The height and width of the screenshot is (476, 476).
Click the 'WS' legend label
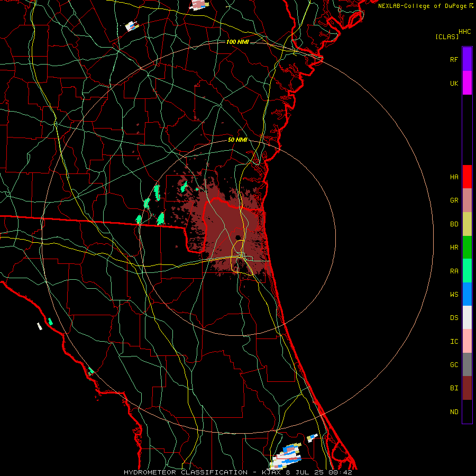[x=454, y=294]
